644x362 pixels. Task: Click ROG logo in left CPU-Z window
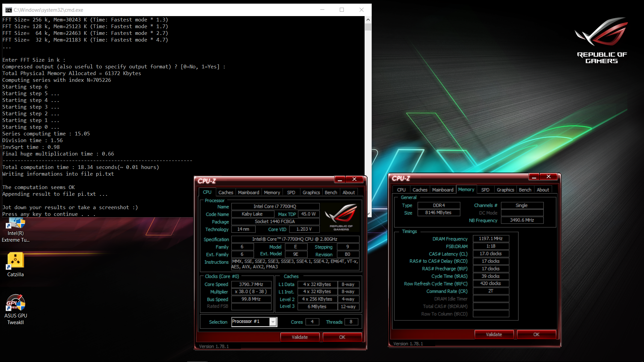point(341,217)
